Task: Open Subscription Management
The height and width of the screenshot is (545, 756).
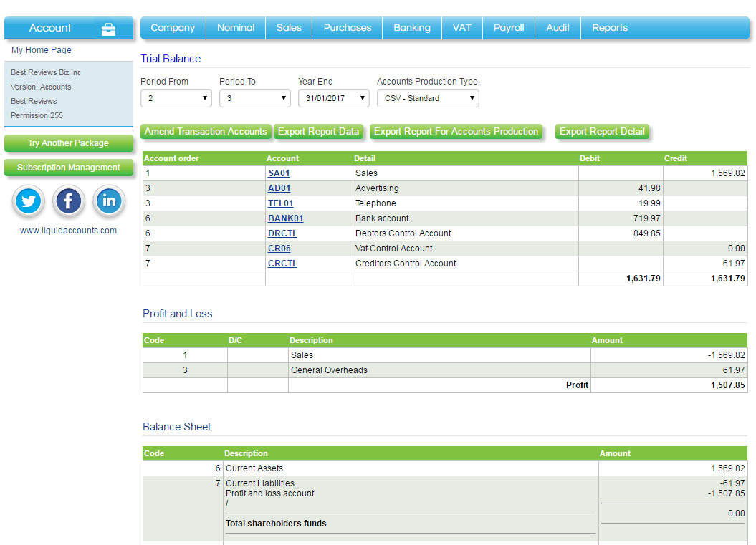Action: [x=68, y=168]
